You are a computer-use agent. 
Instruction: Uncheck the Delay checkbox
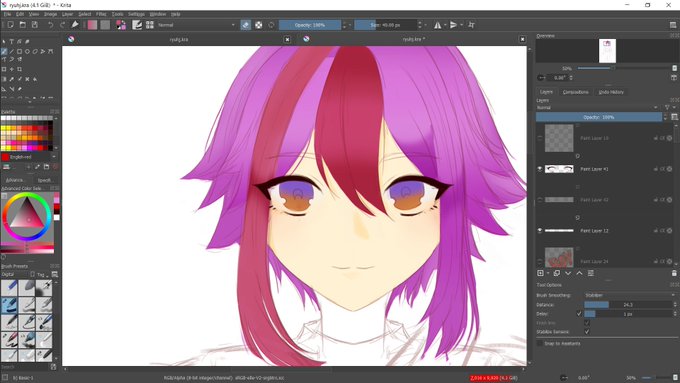pyautogui.click(x=579, y=314)
